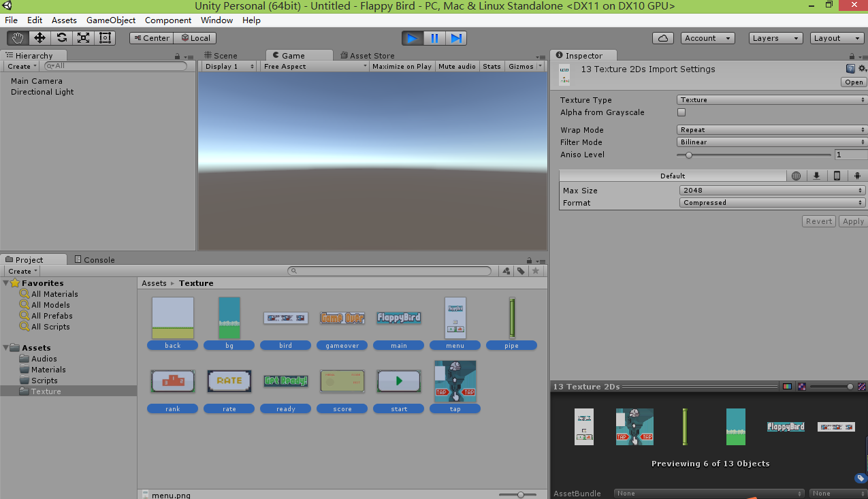Image resolution: width=868 pixels, height=499 pixels.
Task: Expand the Max Size dropdown
Action: click(772, 191)
